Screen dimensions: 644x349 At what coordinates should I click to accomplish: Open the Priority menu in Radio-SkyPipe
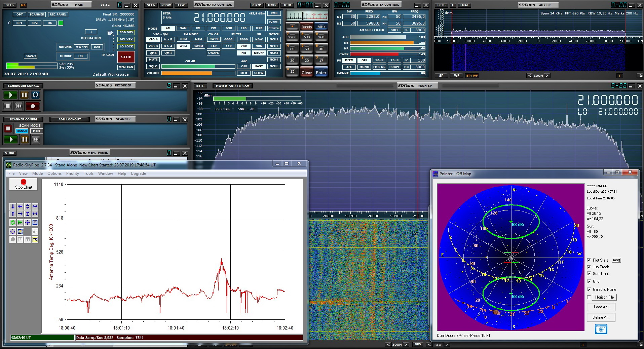72,173
